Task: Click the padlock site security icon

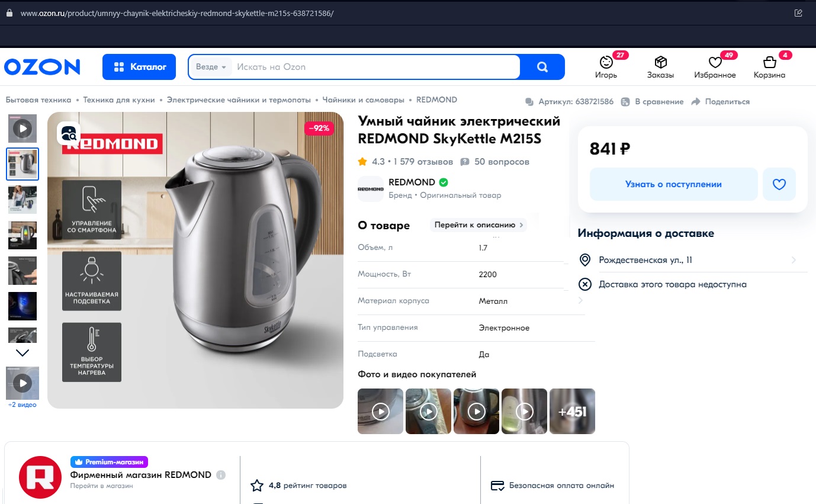Action: 9,12
